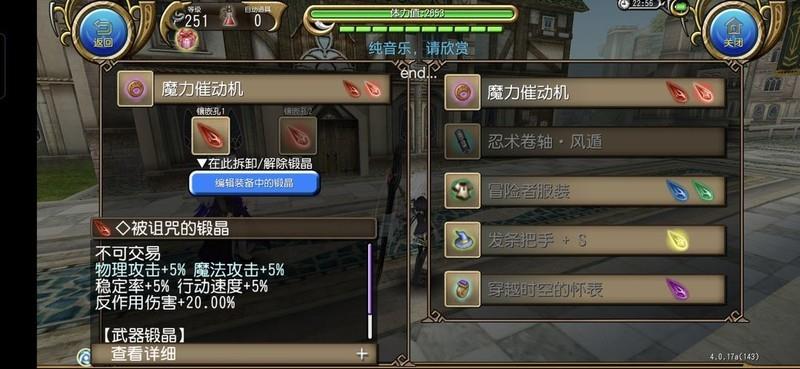Click purple crystal on 穿越时空的怀表
This screenshot has height=369, width=800.
pos(677,289)
